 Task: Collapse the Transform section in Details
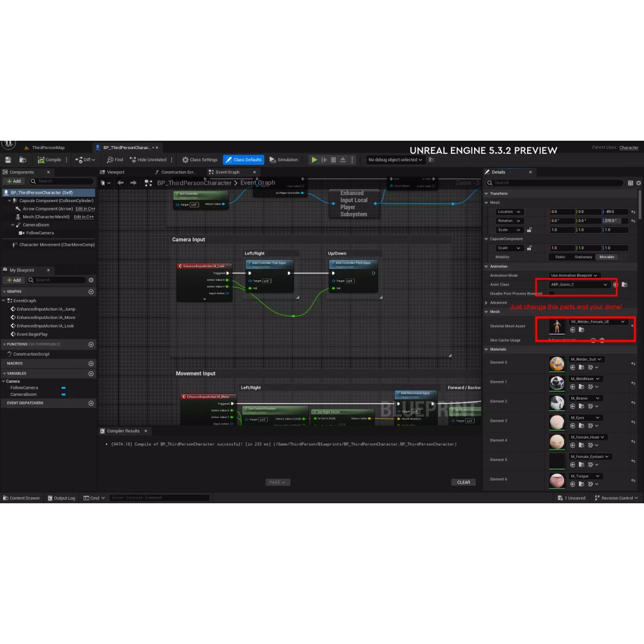coord(487,193)
